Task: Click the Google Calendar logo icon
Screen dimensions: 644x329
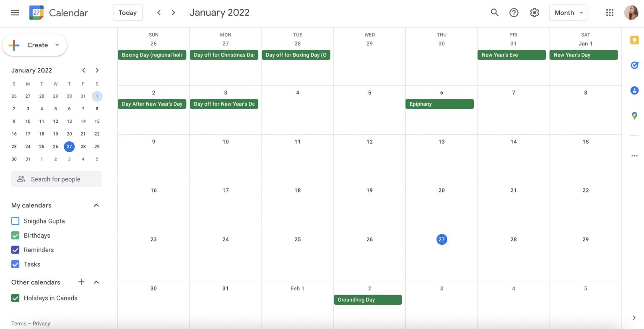Action: 36,13
